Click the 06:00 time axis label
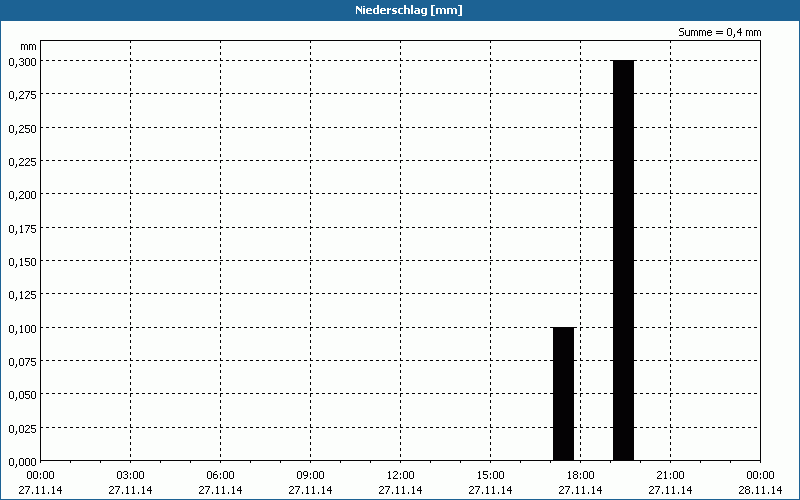Screen dimensions: 800x500 220,476
